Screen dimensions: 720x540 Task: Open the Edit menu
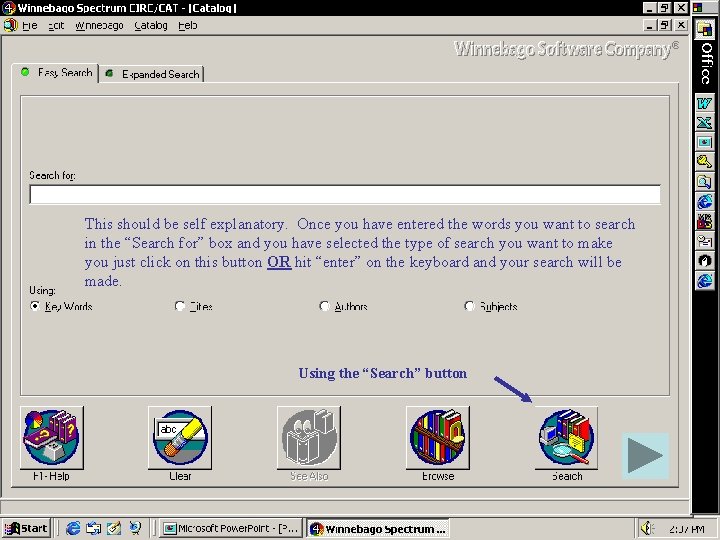(x=56, y=26)
